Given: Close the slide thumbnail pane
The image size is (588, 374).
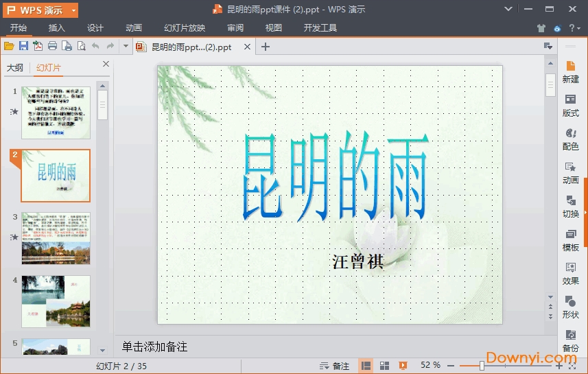Looking at the screenshot, I should [x=106, y=64].
